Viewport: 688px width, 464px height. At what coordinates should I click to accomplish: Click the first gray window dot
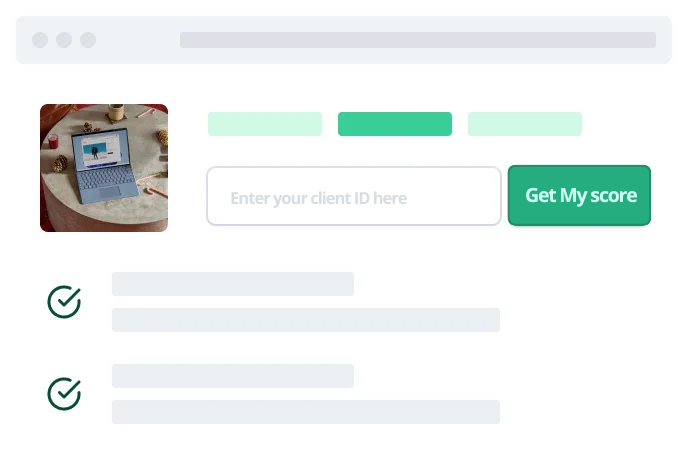[40, 40]
